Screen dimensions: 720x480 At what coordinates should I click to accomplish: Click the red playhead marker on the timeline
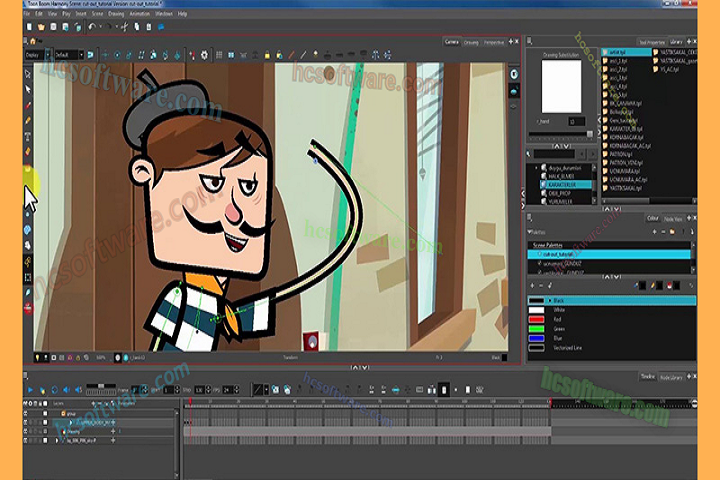click(x=190, y=401)
